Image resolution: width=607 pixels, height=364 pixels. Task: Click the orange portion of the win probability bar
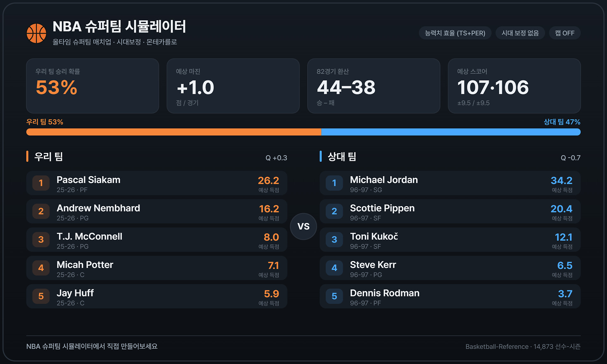click(x=174, y=132)
